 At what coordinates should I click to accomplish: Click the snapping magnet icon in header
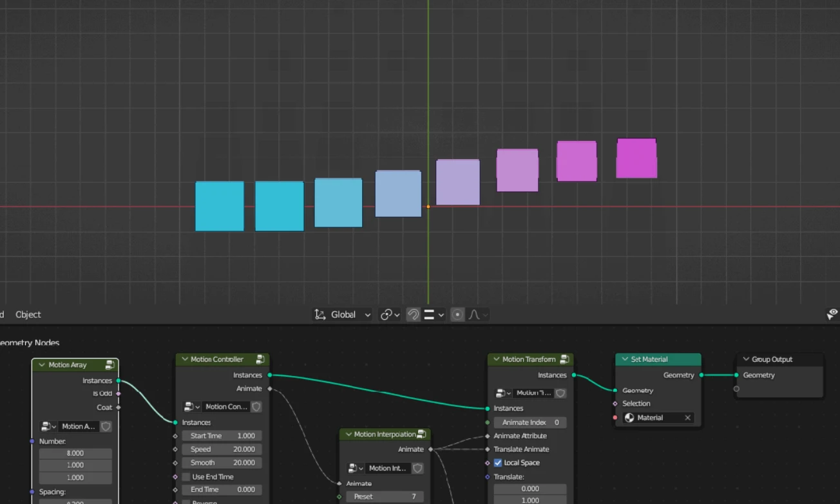click(x=414, y=315)
